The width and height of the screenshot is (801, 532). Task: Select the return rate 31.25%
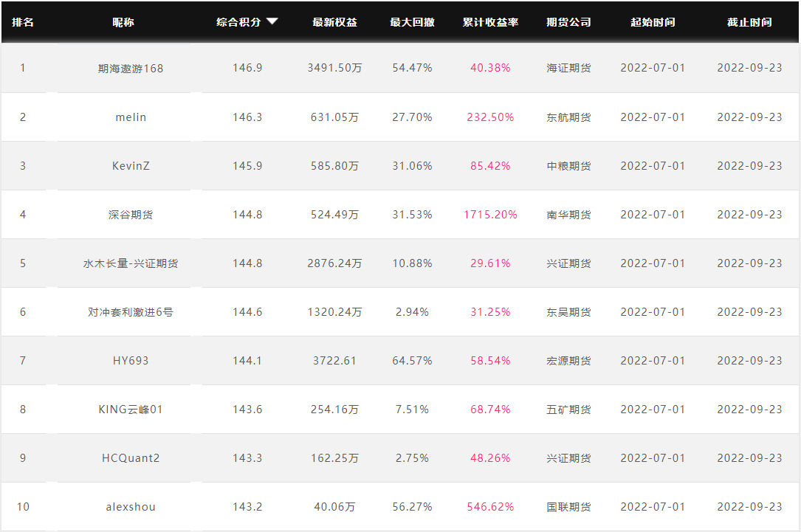click(x=490, y=312)
